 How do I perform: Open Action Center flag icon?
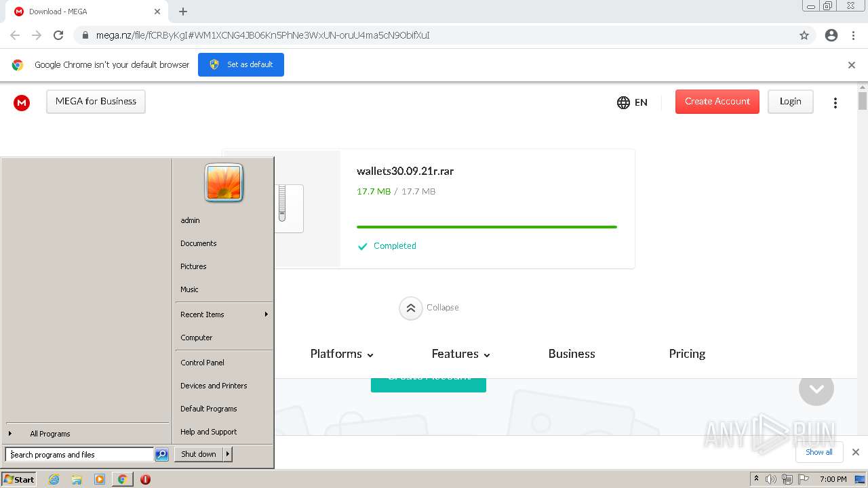(x=802, y=479)
